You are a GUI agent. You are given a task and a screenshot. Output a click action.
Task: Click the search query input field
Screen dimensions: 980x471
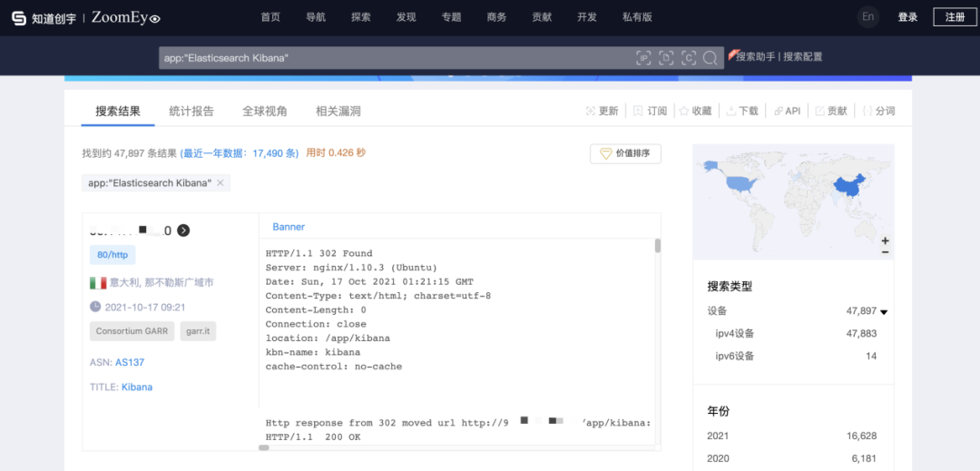(397, 58)
